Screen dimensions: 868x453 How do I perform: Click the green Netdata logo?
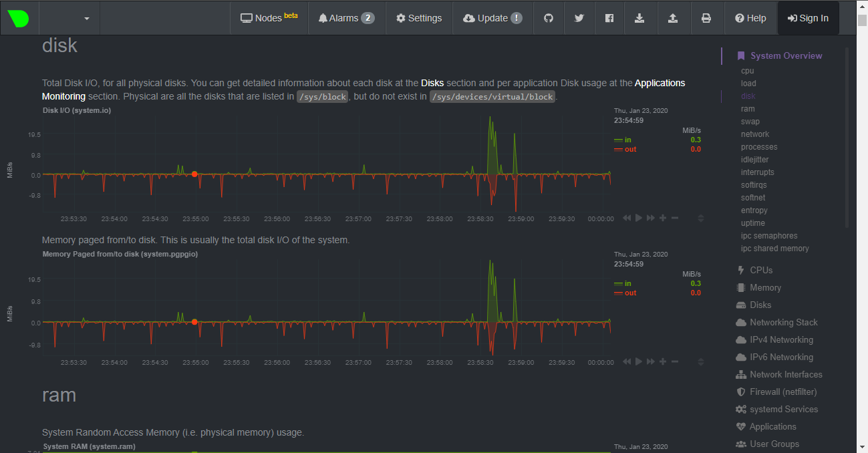pyautogui.click(x=18, y=18)
